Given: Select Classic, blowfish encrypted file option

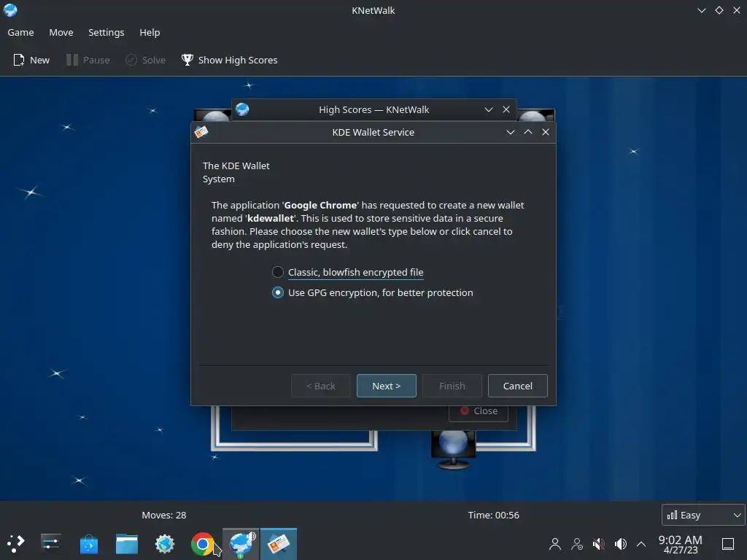Looking at the screenshot, I should pyautogui.click(x=347, y=272).
